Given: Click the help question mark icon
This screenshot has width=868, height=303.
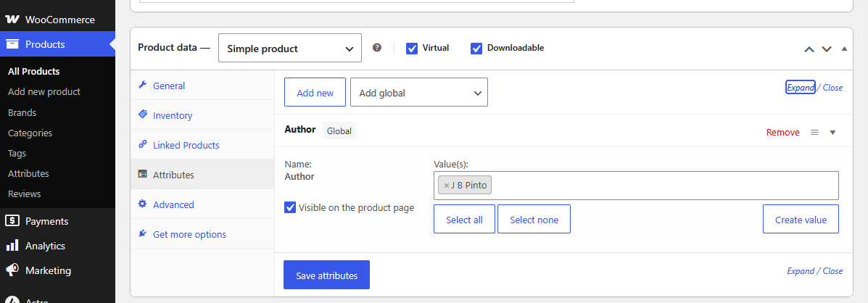Looking at the screenshot, I should point(377,48).
